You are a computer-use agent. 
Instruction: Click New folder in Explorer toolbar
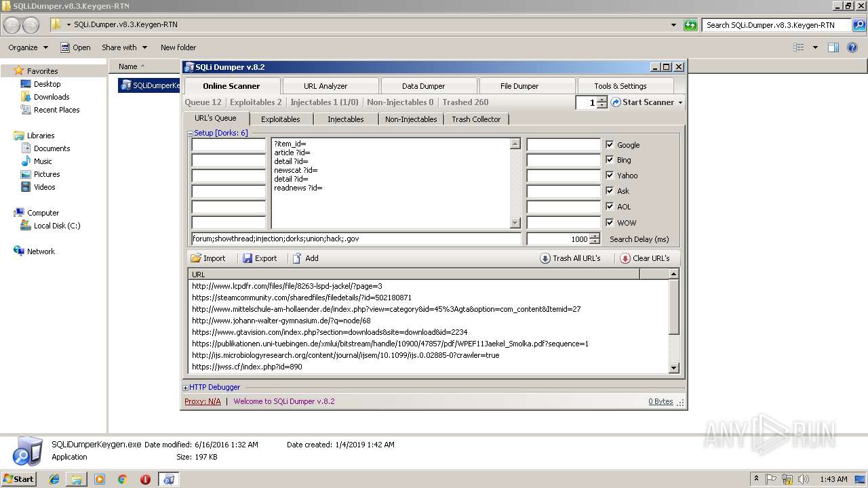[x=178, y=47]
